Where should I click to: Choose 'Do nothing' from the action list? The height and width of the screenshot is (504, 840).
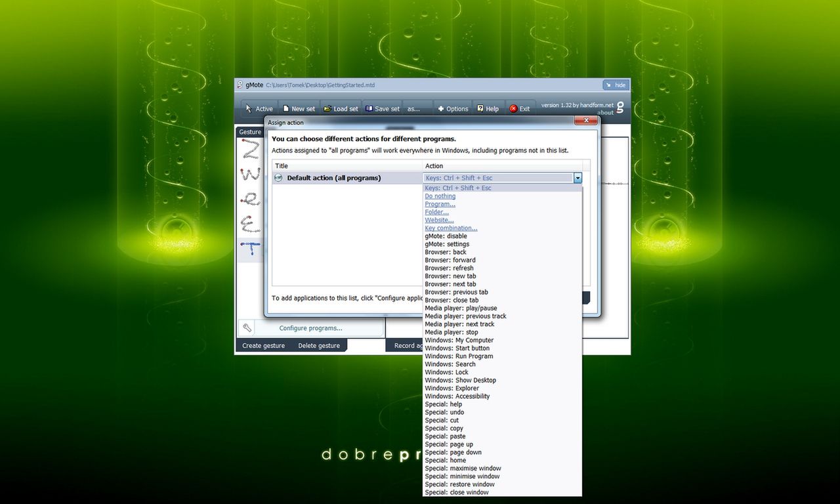[502, 196]
